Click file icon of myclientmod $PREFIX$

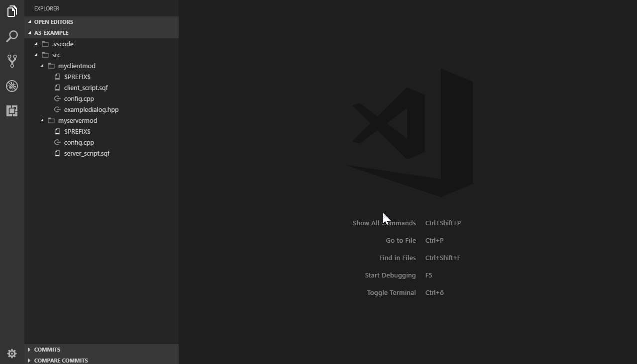[57, 77]
